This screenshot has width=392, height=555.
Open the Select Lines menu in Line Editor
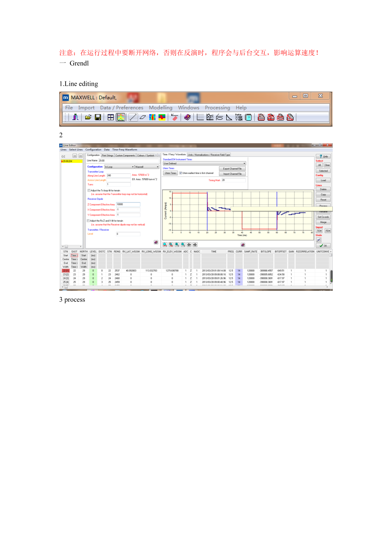76,150
